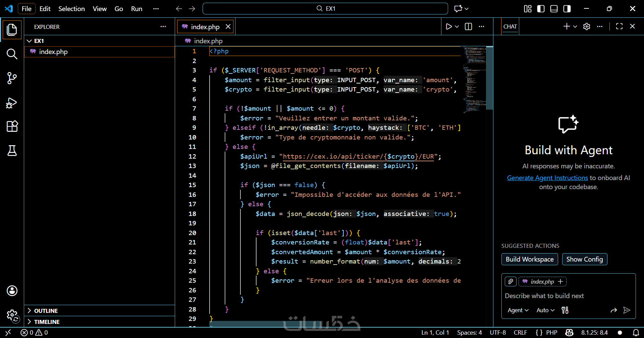Select the index.php editor tab
Screen dimensions: 644x338
[x=205, y=27]
